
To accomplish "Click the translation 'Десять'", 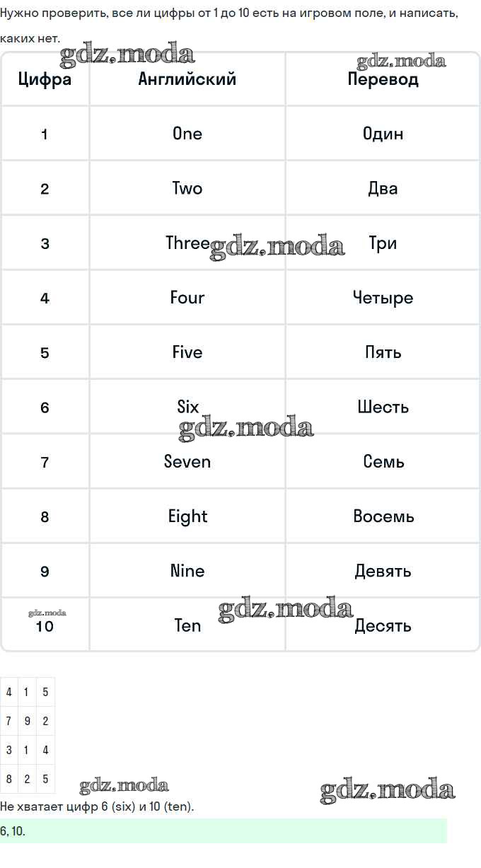I will tap(383, 626).
